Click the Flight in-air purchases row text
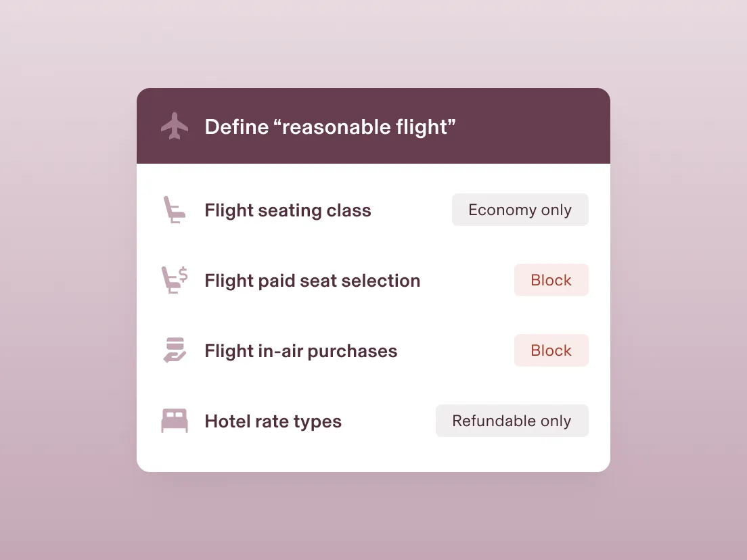Viewport: 747px width, 560px height. 300,350
